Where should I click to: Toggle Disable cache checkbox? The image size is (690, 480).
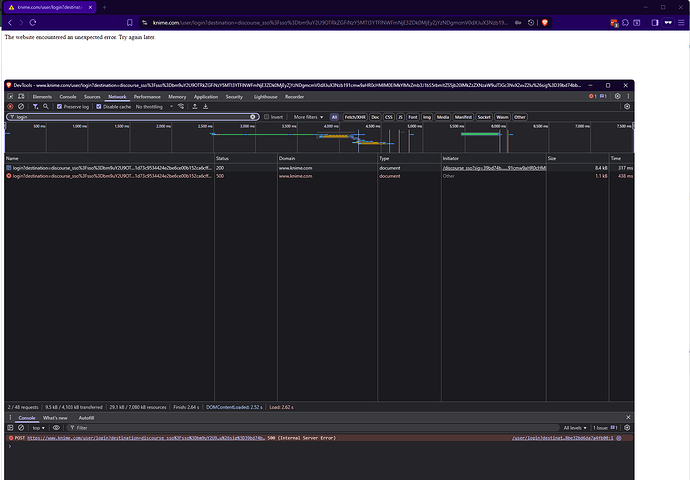click(99, 106)
